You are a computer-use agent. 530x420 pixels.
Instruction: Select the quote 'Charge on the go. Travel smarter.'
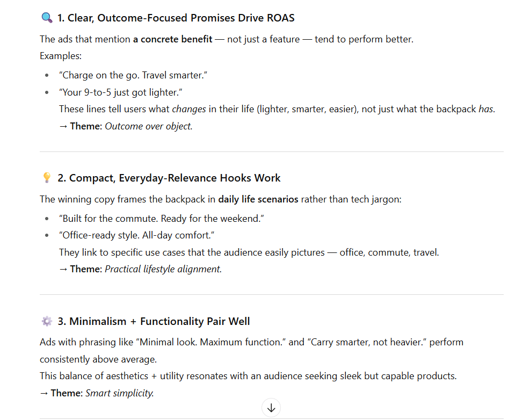133,75
